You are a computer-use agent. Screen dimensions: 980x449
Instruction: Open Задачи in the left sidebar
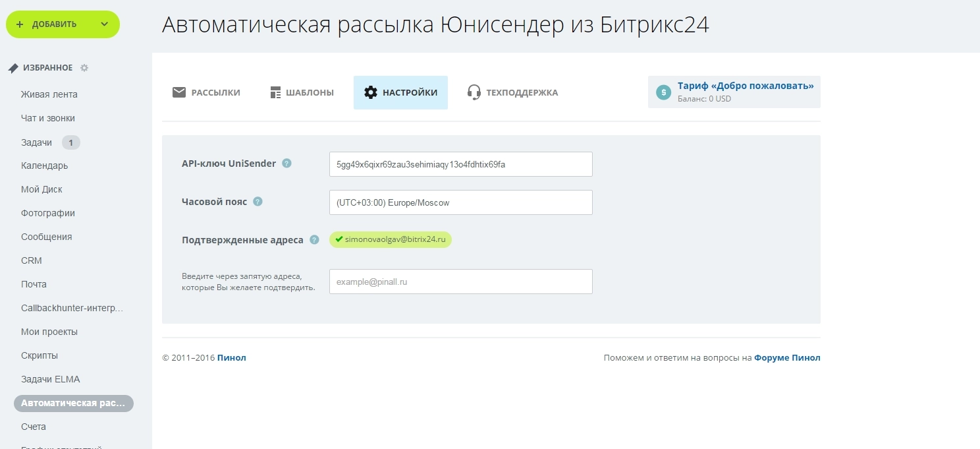tap(36, 142)
